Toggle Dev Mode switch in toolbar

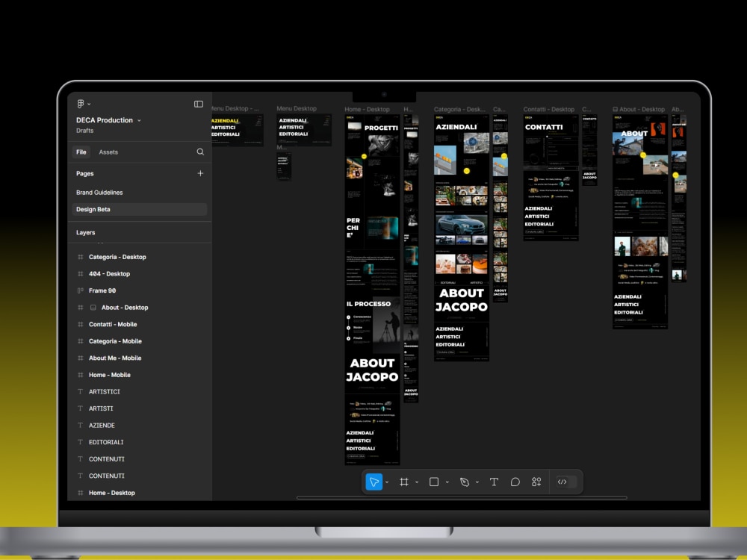(x=566, y=482)
